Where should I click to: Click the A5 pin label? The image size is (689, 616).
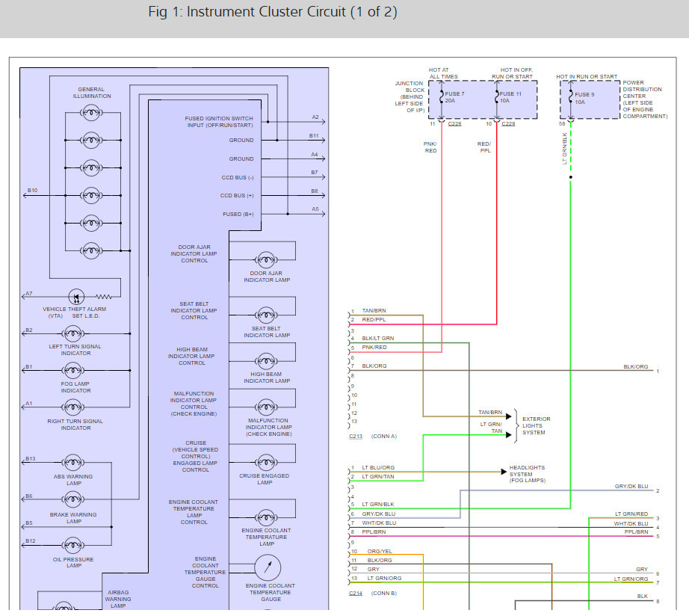[x=315, y=209]
